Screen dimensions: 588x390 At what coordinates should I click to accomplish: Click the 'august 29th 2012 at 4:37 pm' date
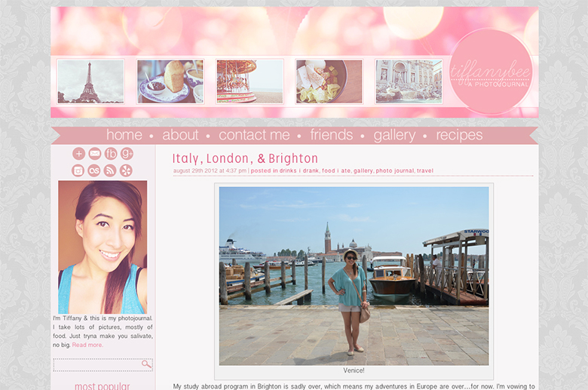[210, 170]
